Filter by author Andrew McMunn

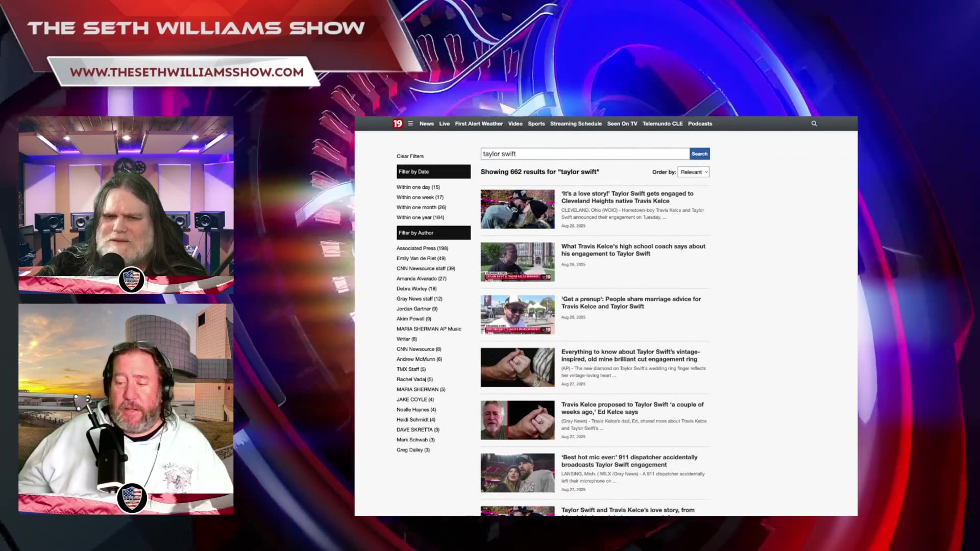419,359
